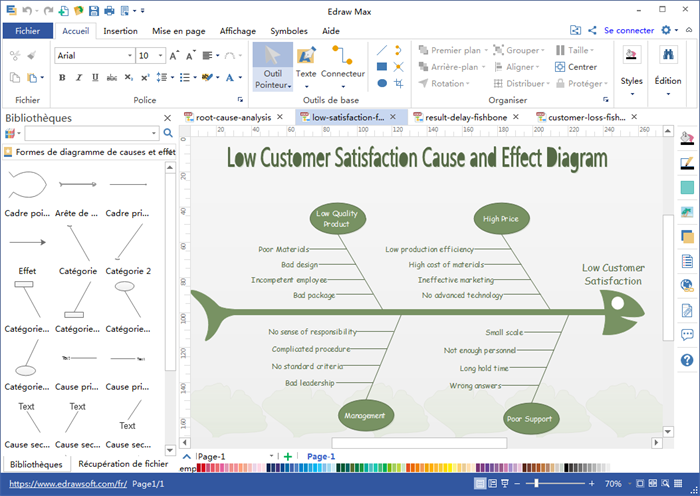Select the Outil Pointeur tool
This screenshot has width=700, height=496.
click(x=272, y=66)
